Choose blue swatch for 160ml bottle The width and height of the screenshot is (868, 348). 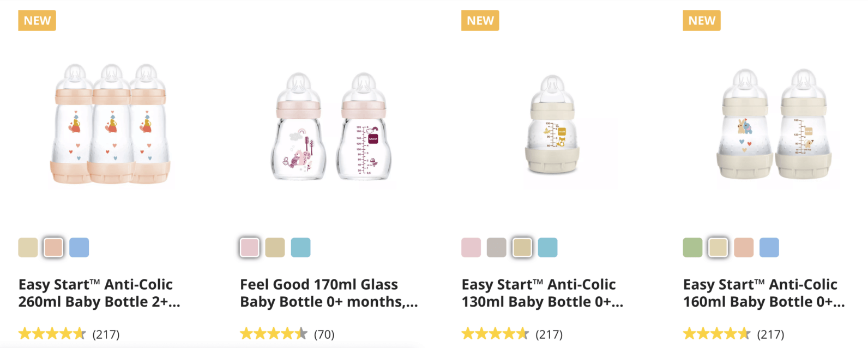[769, 248]
